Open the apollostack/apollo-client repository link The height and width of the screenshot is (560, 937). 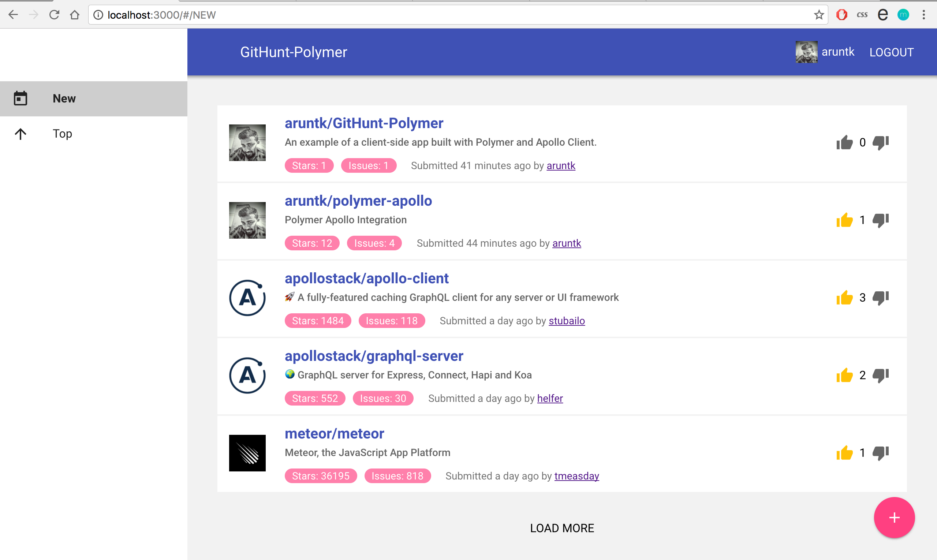pyautogui.click(x=366, y=279)
